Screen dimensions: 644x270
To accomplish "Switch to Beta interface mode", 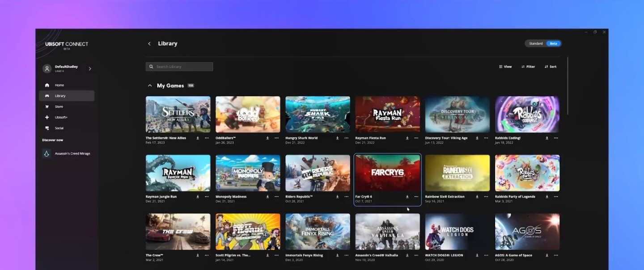I will pos(553,43).
